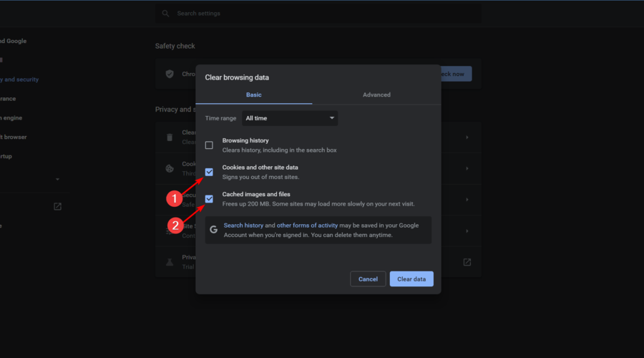Click the Clear browsing data dialog title
The image size is (644, 358).
tap(237, 77)
